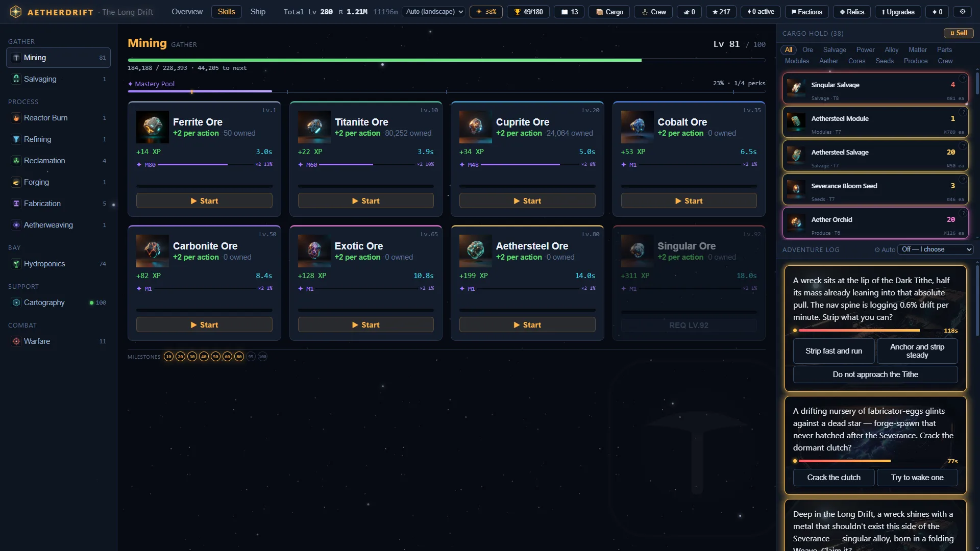The image size is (980, 551).
Task: Choose 'Crack the clutch' option
Action: (x=834, y=478)
